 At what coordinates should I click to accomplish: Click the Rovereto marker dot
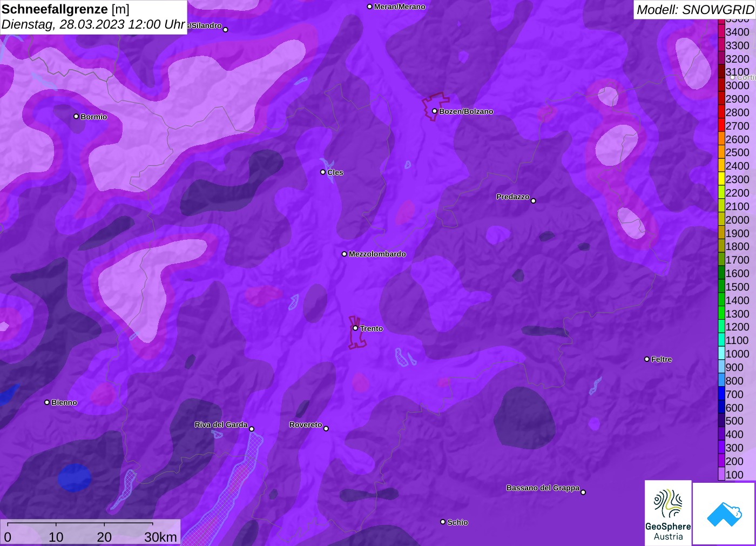[326, 429]
